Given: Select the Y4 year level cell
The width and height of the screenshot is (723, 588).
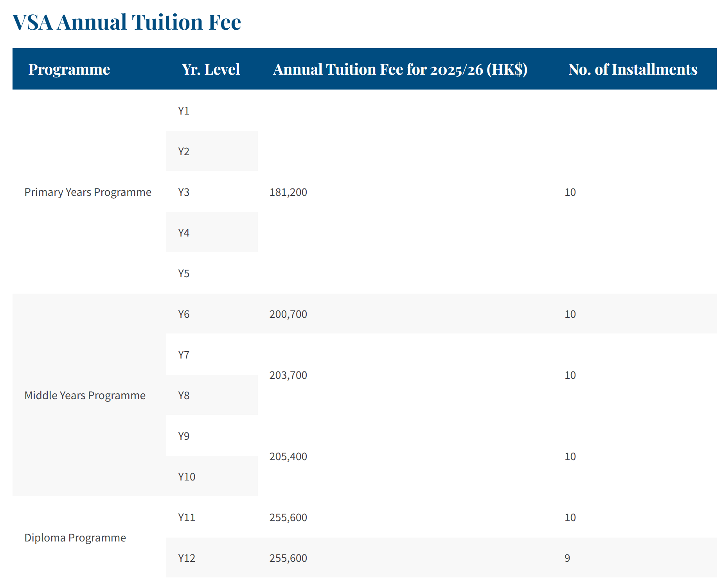Looking at the screenshot, I should tap(184, 233).
